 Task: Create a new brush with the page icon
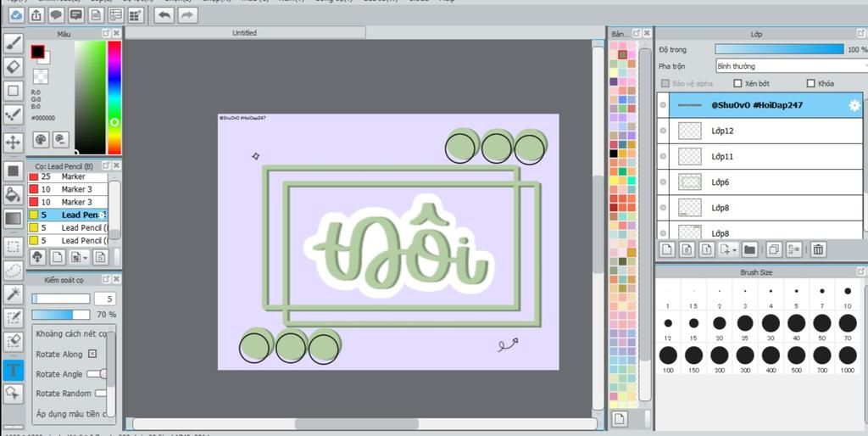coord(58,256)
